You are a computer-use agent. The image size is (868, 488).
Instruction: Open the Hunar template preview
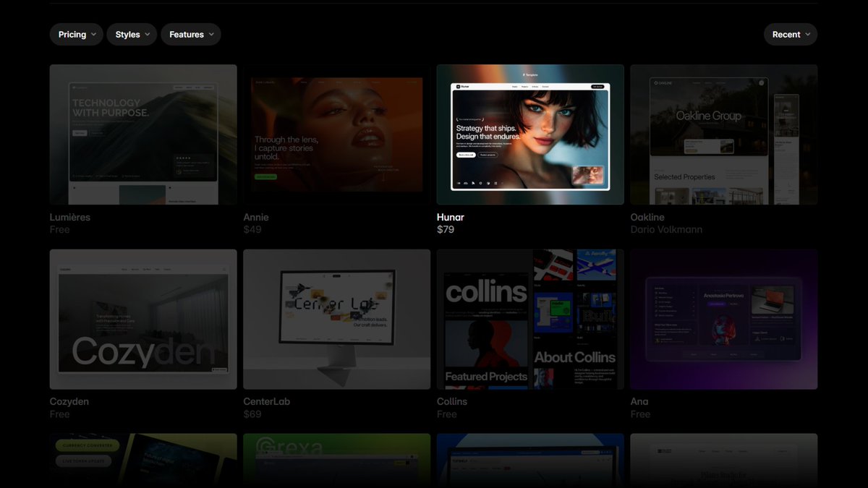point(530,134)
